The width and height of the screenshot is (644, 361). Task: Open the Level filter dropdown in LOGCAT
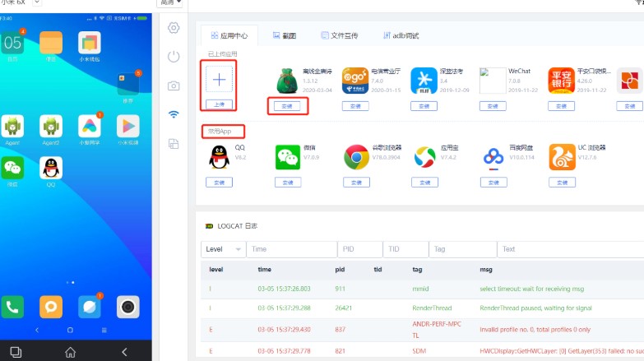pos(224,249)
